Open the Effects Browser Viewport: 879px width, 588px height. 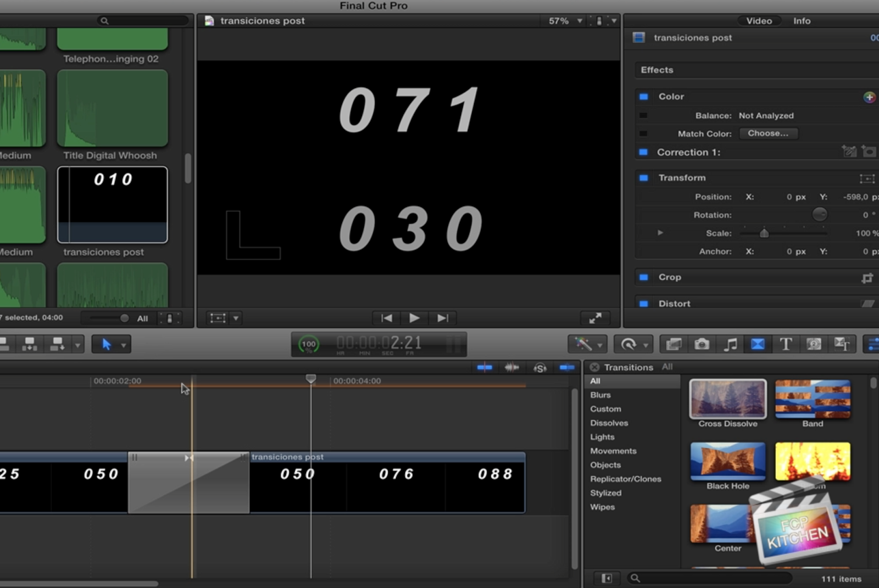[874, 344]
